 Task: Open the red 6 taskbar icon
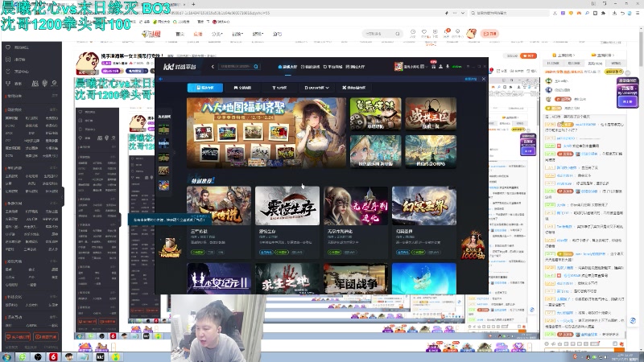pyautogui.click(x=53, y=356)
